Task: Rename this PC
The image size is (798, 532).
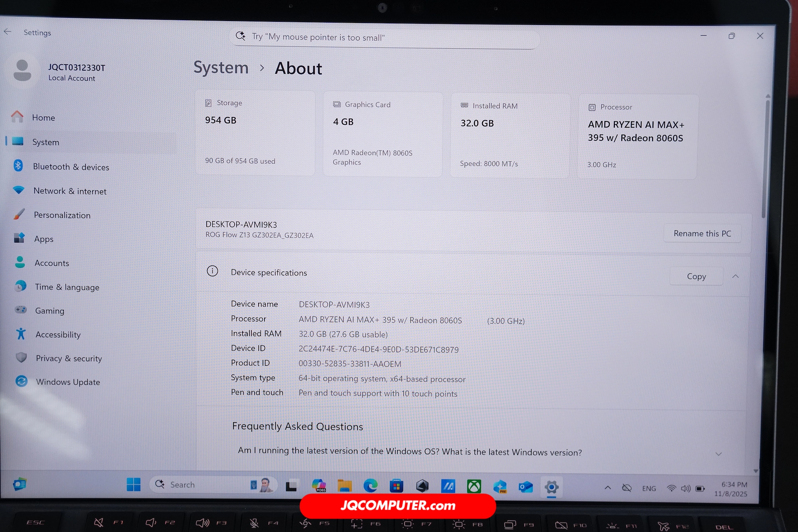Action: pos(702,233)
